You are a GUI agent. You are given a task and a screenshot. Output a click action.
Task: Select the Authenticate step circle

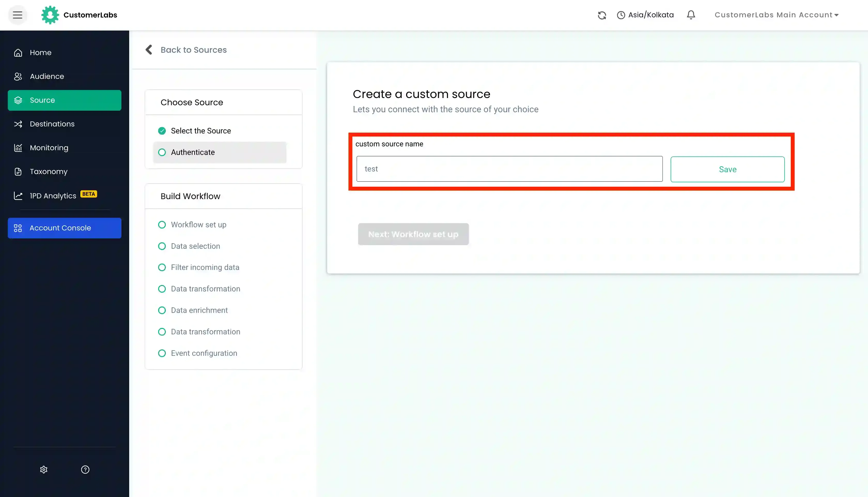click(x=162, y=152)
